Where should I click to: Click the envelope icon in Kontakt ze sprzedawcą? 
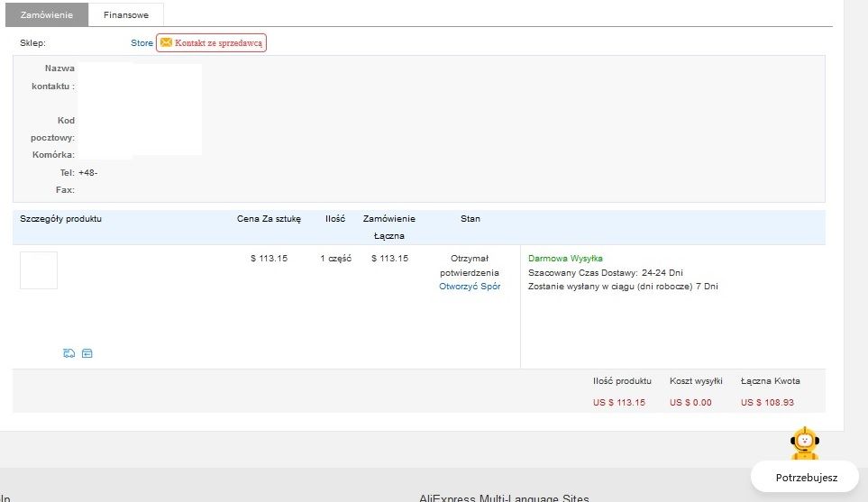pos(166,42)
